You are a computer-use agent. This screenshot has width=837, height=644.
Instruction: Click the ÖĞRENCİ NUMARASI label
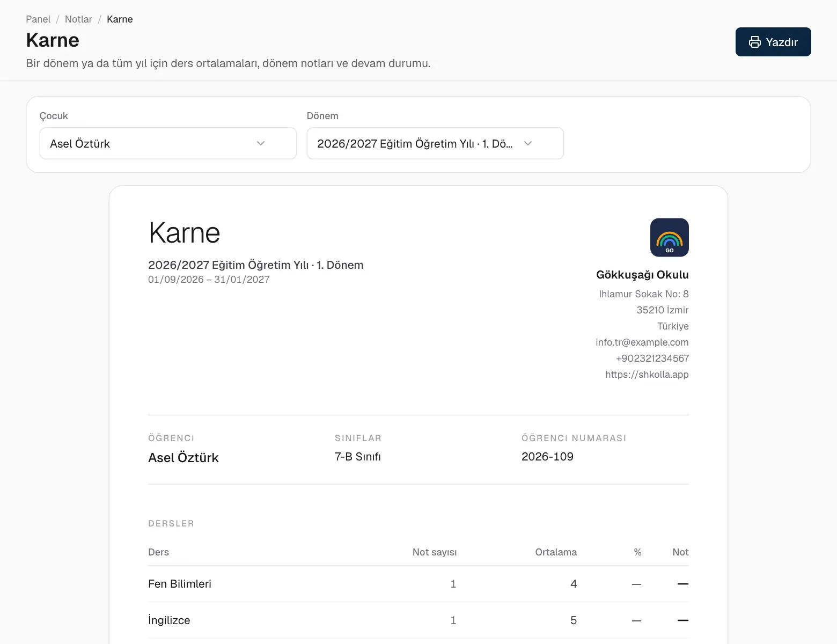[x=574, y=438]
